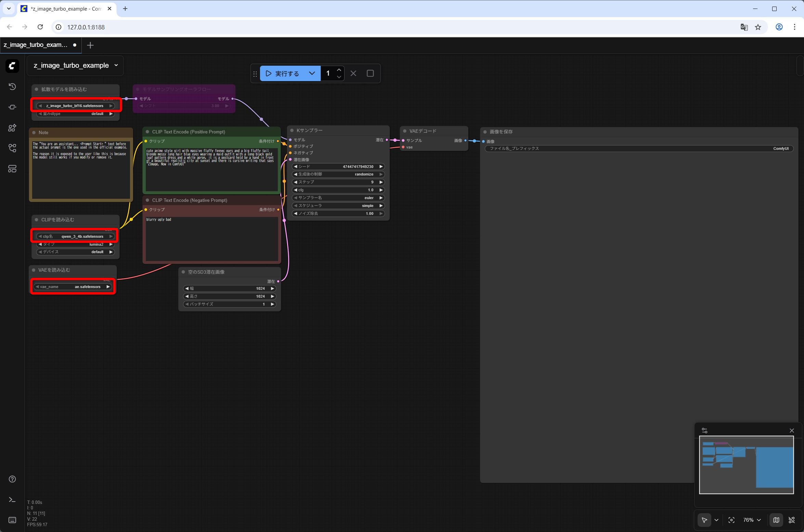Toggle the bottom console terminal icon

(x=12, y=500)
